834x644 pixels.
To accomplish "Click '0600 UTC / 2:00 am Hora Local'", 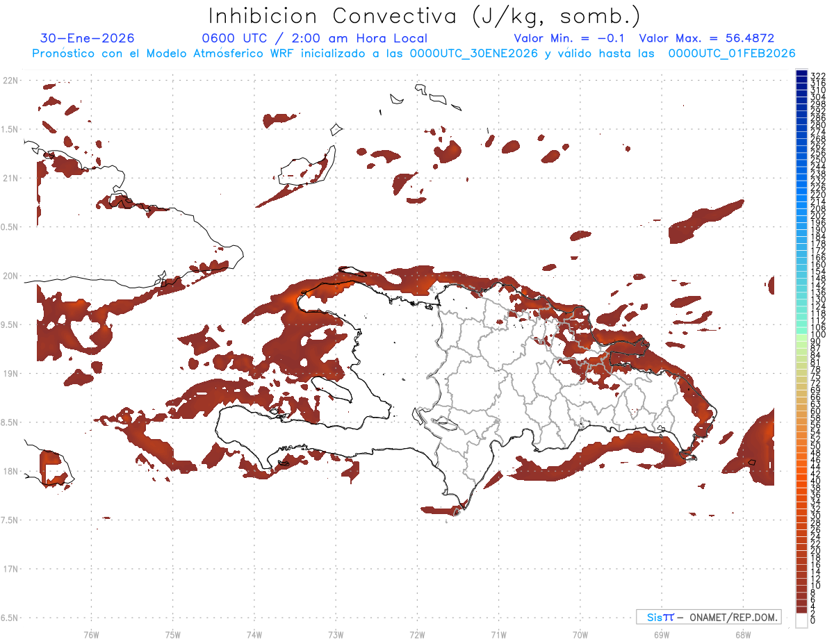I will coord(315,39).
